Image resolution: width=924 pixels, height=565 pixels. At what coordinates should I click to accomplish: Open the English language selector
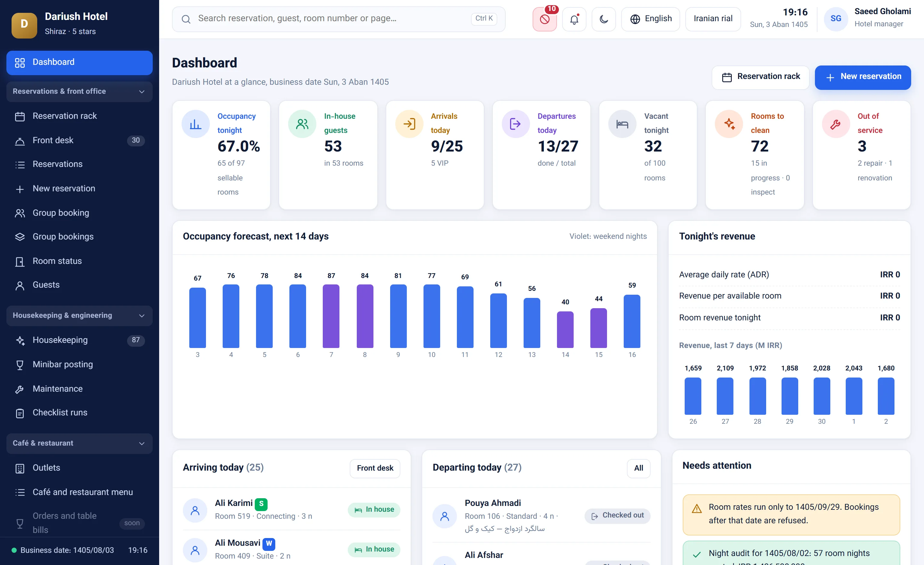650,19
